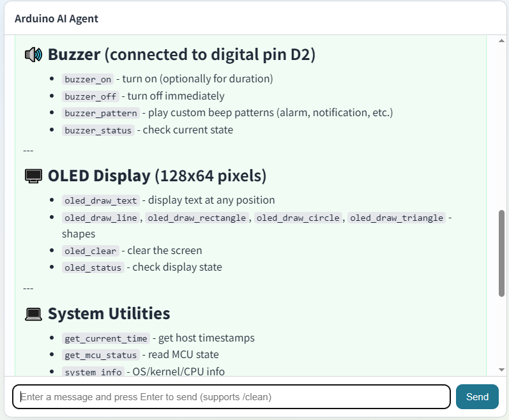509x420 pixels.
Task: Click the oled_draw_line code label
Action: pos(101,218)
